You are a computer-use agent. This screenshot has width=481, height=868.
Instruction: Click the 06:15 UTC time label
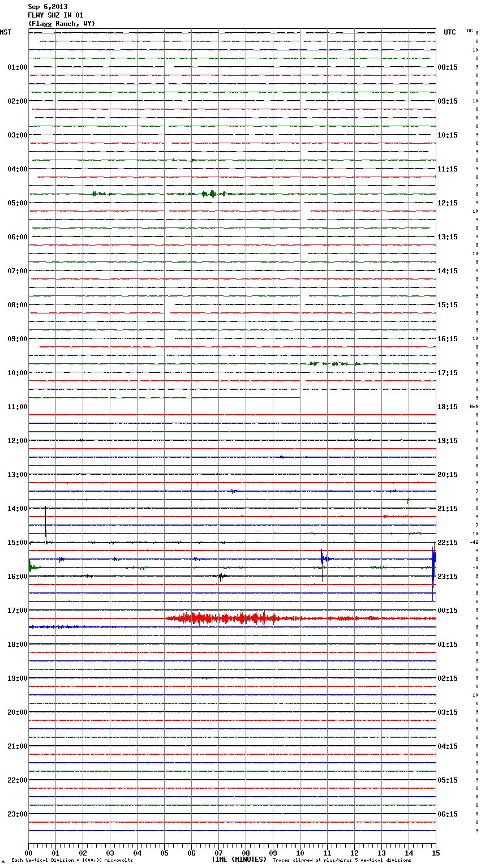[x=448, y=814]
